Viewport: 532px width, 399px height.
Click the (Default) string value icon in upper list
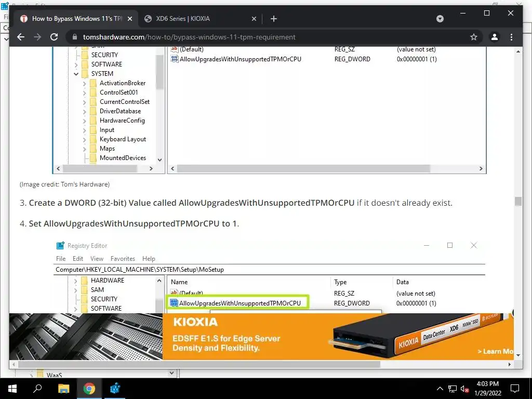[175, 49]
